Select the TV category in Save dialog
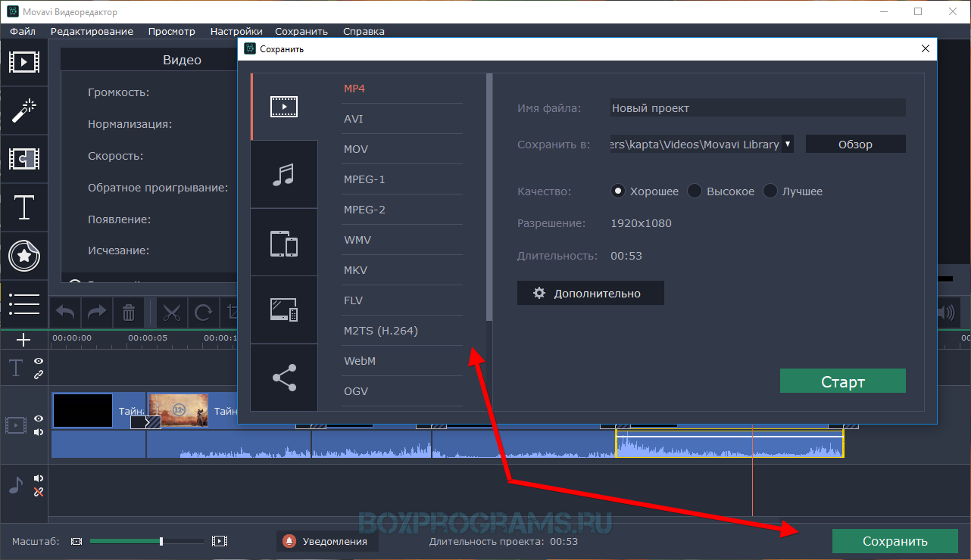 [x=284, y=310]
